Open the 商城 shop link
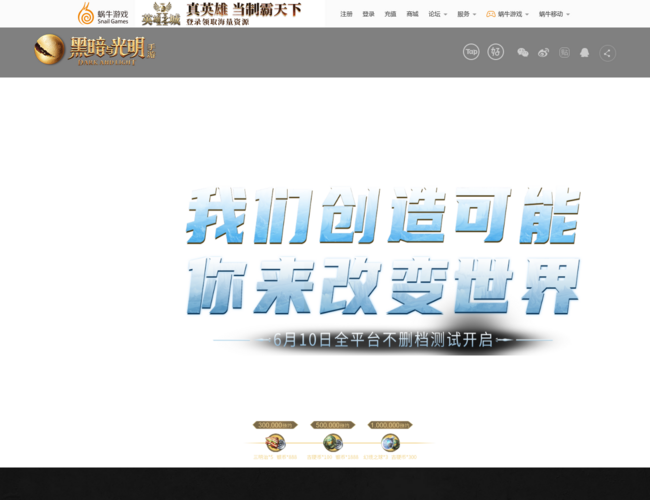The width and height of the screenshot is (650, 500). 412,14
